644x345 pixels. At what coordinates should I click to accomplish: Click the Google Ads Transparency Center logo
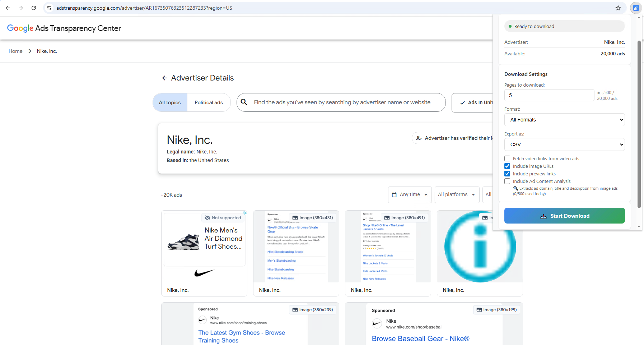point(64,28)
